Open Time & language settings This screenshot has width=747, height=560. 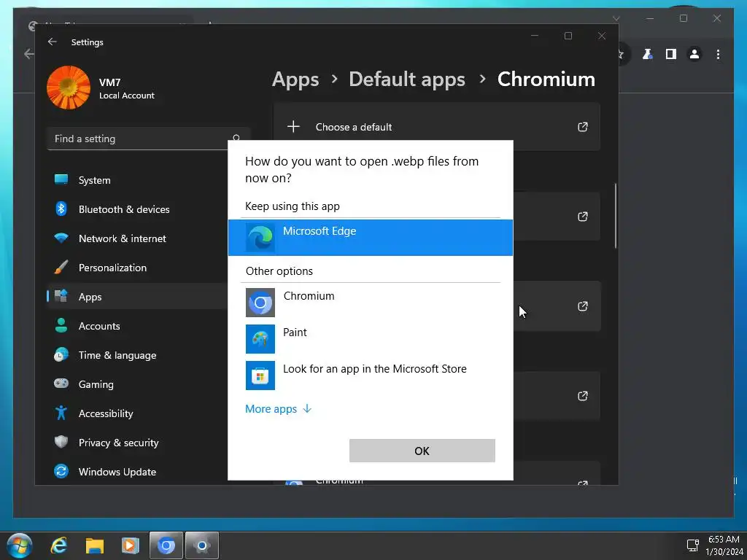pos(137,355)
